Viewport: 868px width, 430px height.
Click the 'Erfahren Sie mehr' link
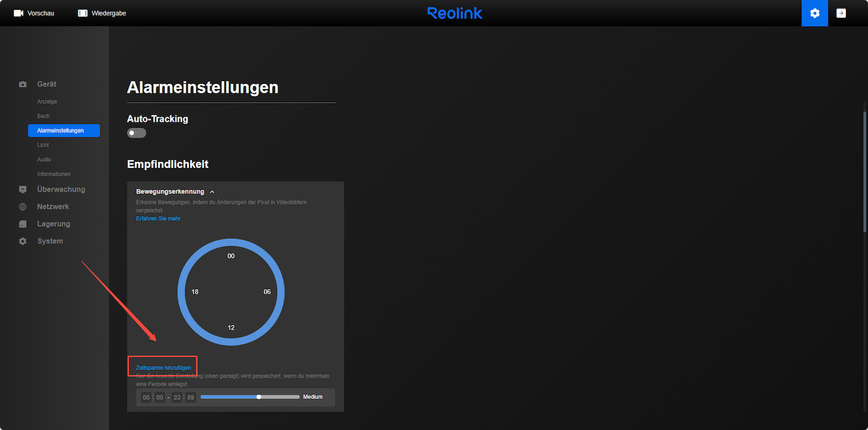coord(158,218)
